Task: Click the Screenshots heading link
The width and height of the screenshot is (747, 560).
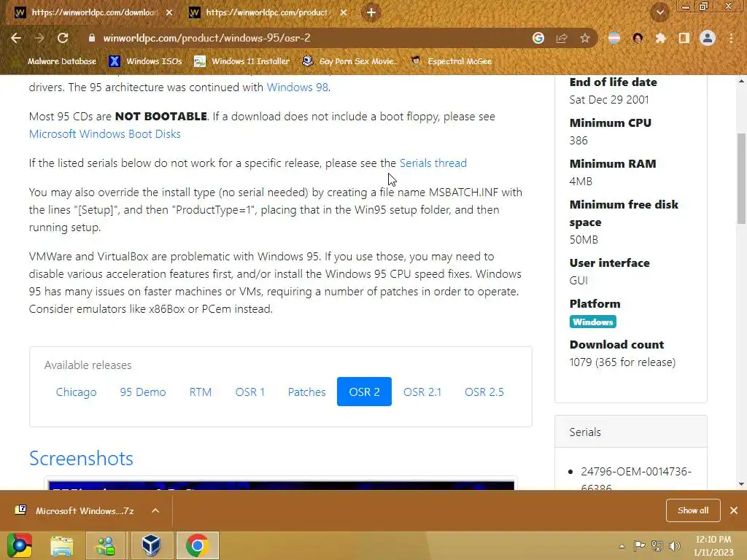Action: [x=81, y=458]
